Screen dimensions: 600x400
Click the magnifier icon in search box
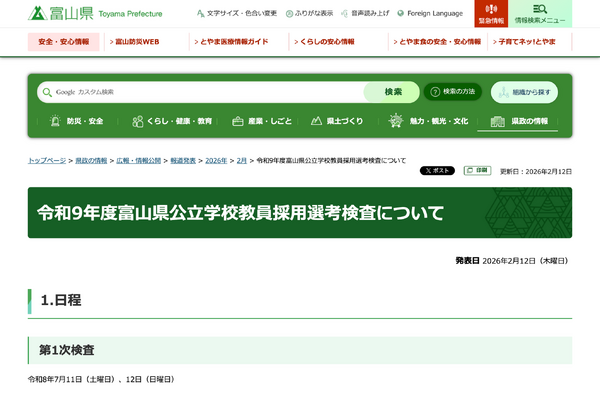47,92
